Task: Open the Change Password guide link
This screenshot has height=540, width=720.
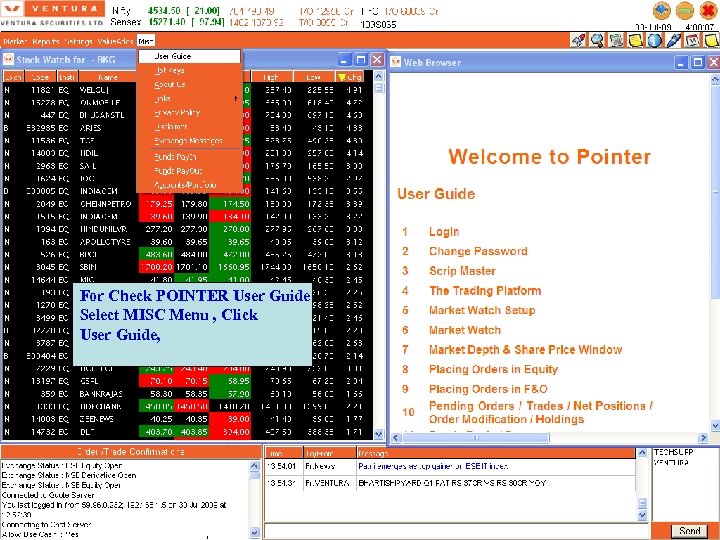Action: pos(478,251)
